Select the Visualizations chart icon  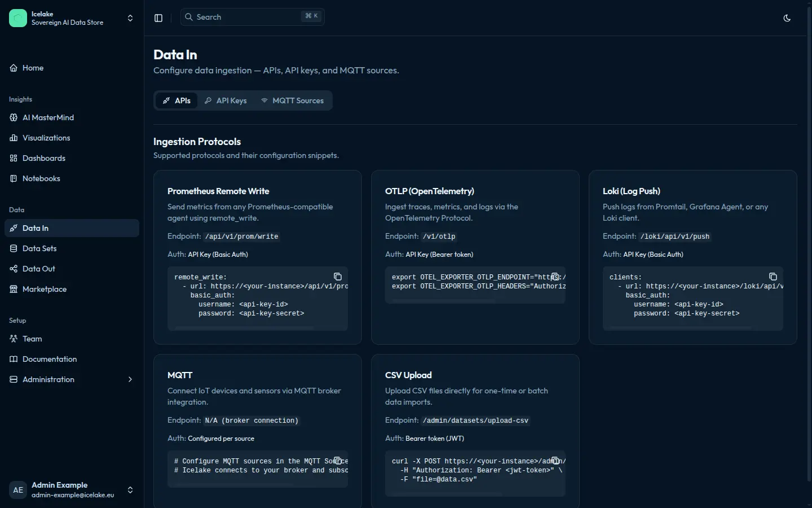(x=13, y=138)
